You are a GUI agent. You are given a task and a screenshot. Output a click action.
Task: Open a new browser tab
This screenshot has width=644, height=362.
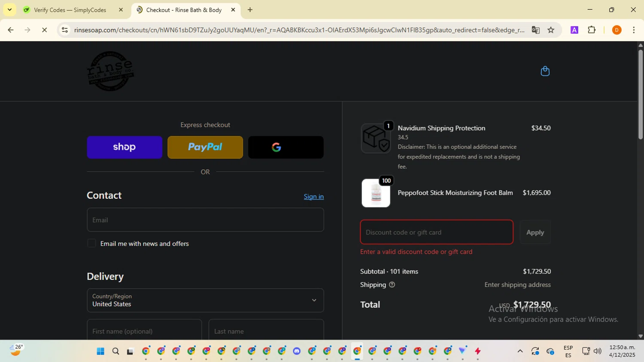(x=250, y=10)
